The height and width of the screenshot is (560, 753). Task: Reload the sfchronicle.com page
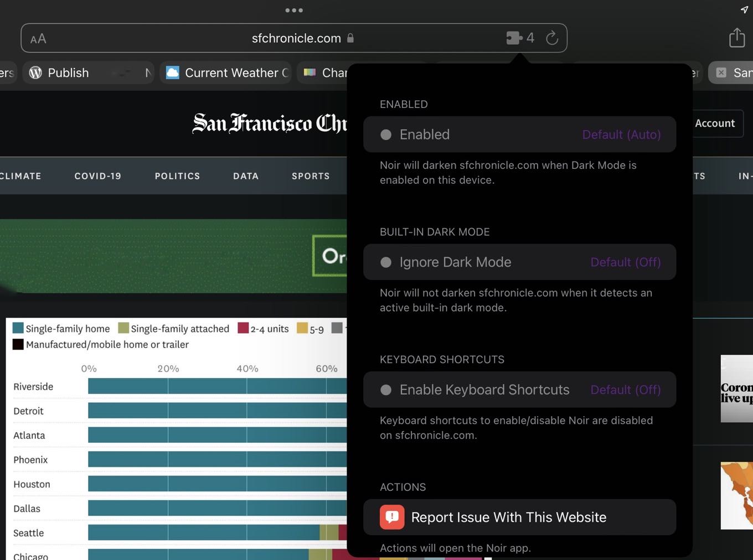[x=551, y=38]
